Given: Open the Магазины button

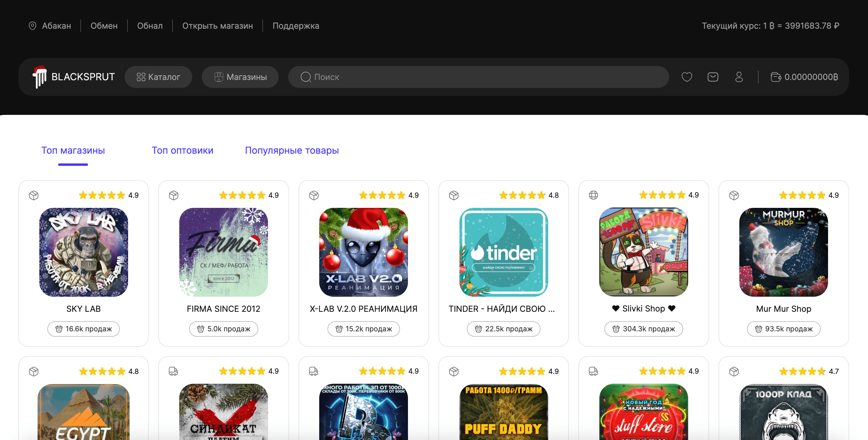Looking at the screenshot, I should (240, 77).
